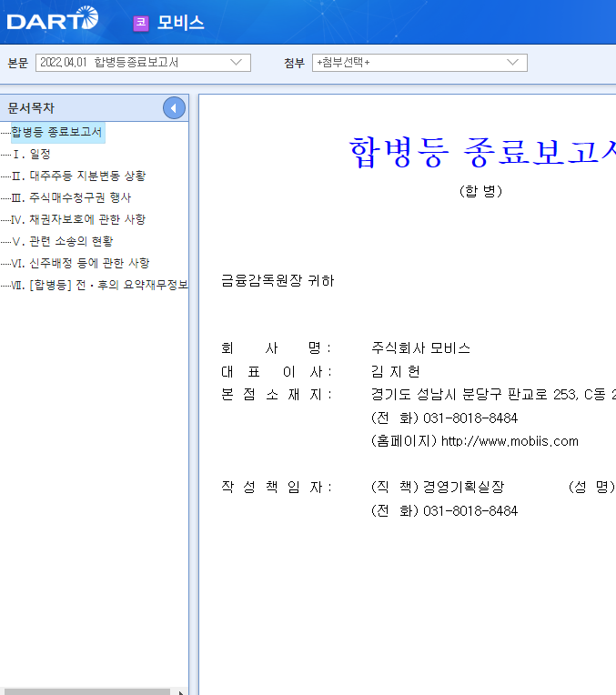616x695 pixels.
Task: Click the scrollbar right arrow of contents panel
Action: coord(180,692)
